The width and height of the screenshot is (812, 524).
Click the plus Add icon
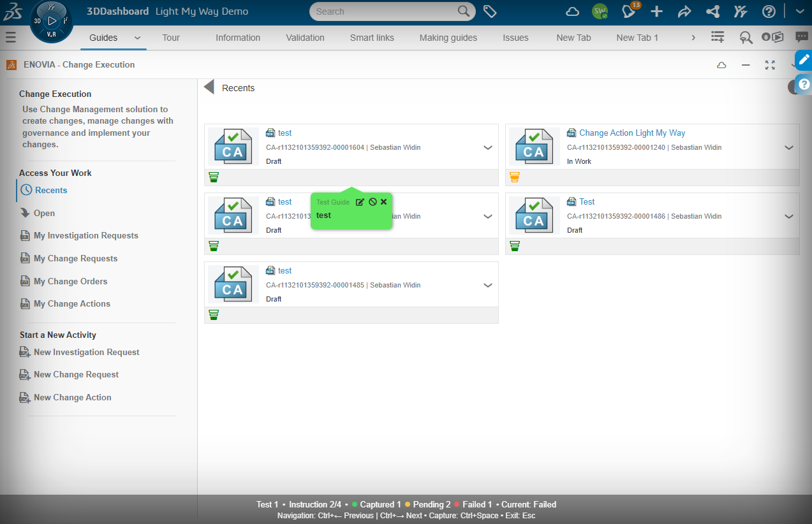tap(656, 11)
